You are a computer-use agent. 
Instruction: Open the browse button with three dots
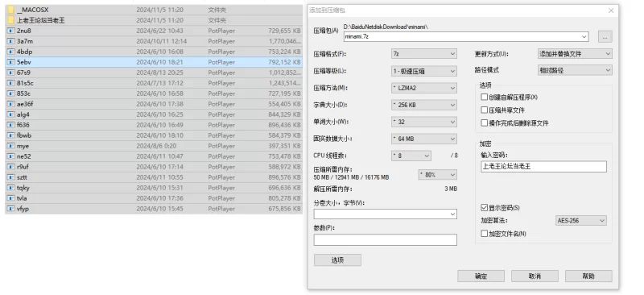605,36
